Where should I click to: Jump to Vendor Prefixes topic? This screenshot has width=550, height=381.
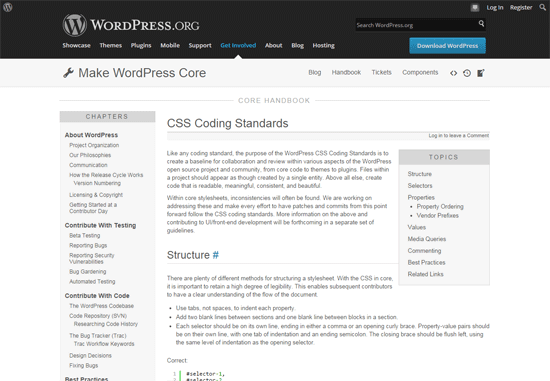tap(437, 215)
